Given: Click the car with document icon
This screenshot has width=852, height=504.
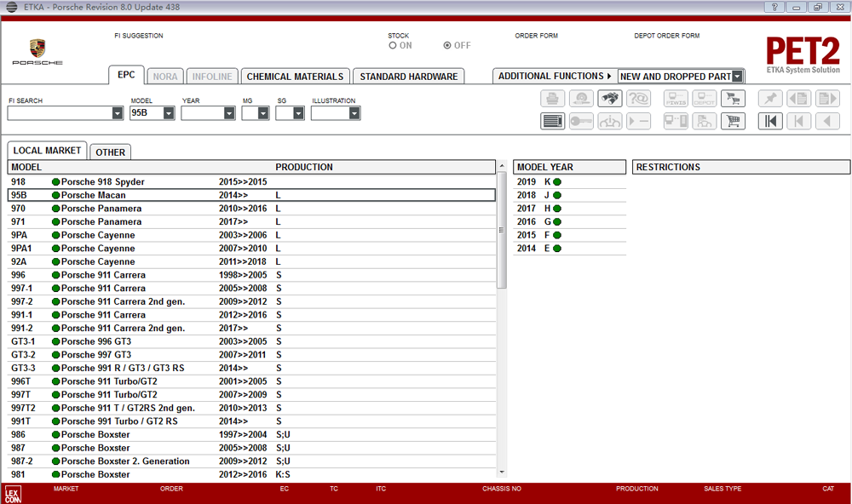Looking at the screenshot, I should 705,121.
